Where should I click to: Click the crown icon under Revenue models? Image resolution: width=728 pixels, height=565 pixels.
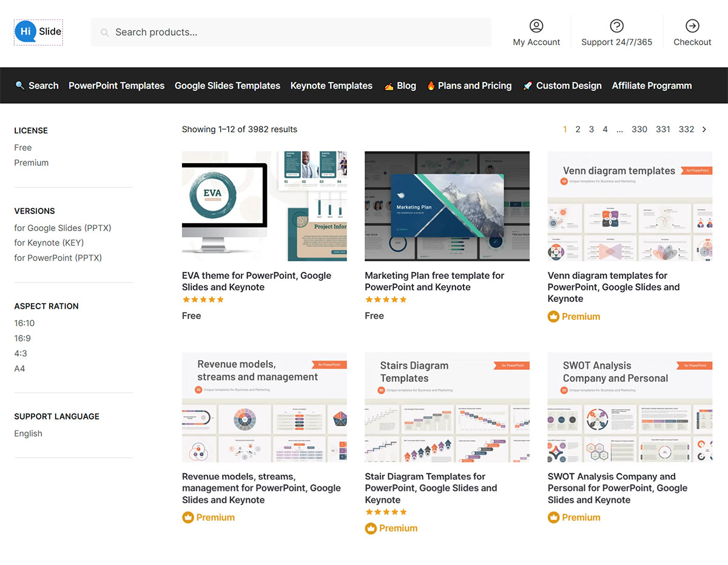tap(188, 517)
